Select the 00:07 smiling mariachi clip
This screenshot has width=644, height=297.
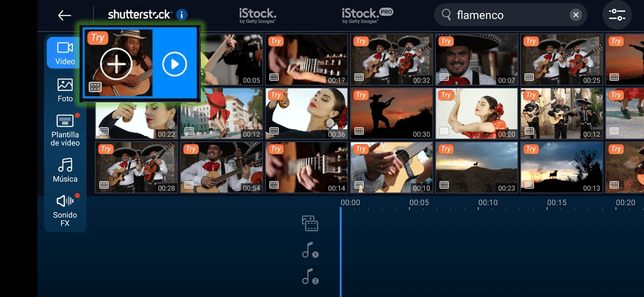point(476,59)
